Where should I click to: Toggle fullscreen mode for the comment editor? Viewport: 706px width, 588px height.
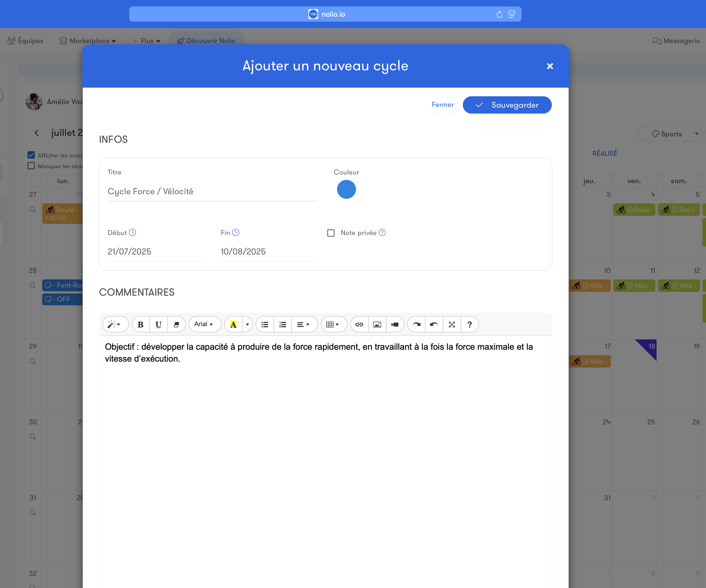(452, 324)
